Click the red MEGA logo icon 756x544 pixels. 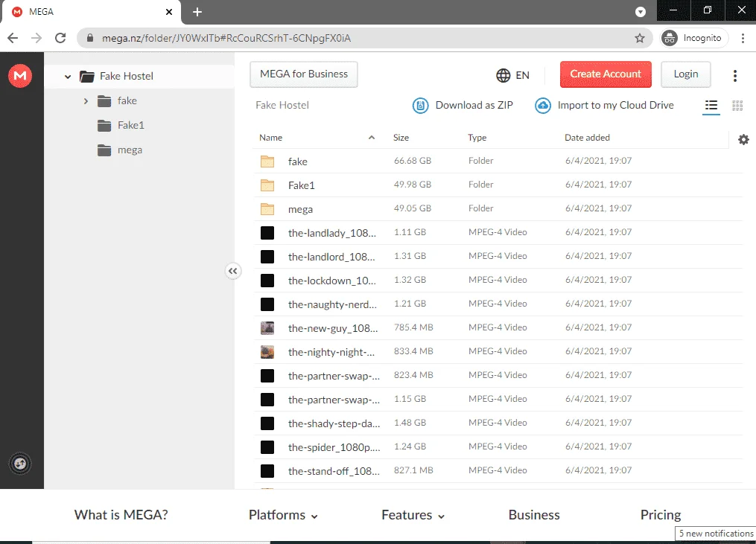coord(20,76)
